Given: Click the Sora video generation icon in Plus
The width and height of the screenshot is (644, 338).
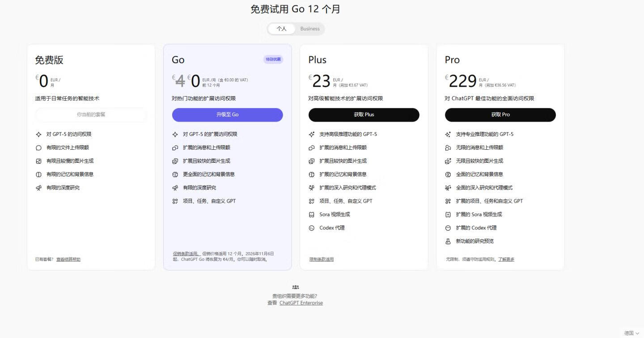Looking at the screenshot, I should (312, 215).
